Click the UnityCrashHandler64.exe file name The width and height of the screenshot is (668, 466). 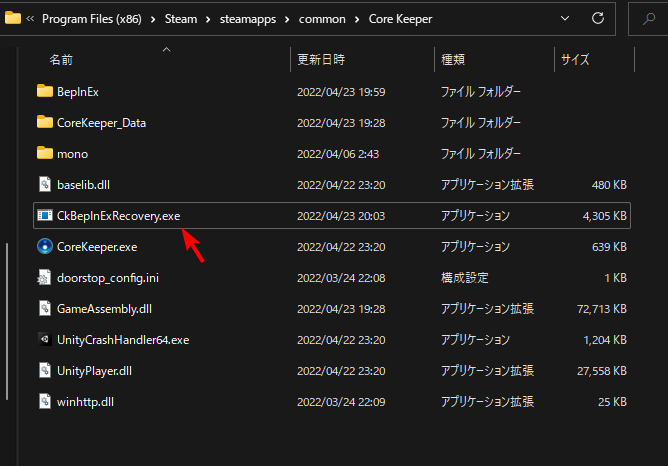coord(123,340)
